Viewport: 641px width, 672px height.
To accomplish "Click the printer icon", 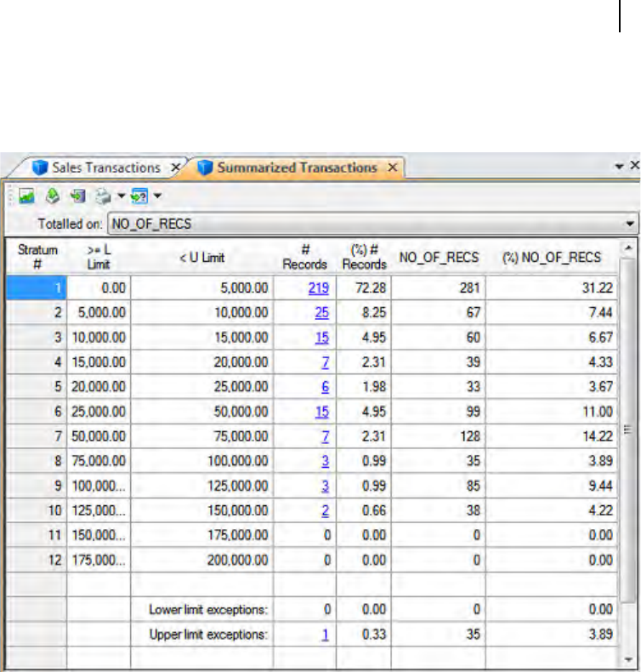I will [x=104, y=196].
